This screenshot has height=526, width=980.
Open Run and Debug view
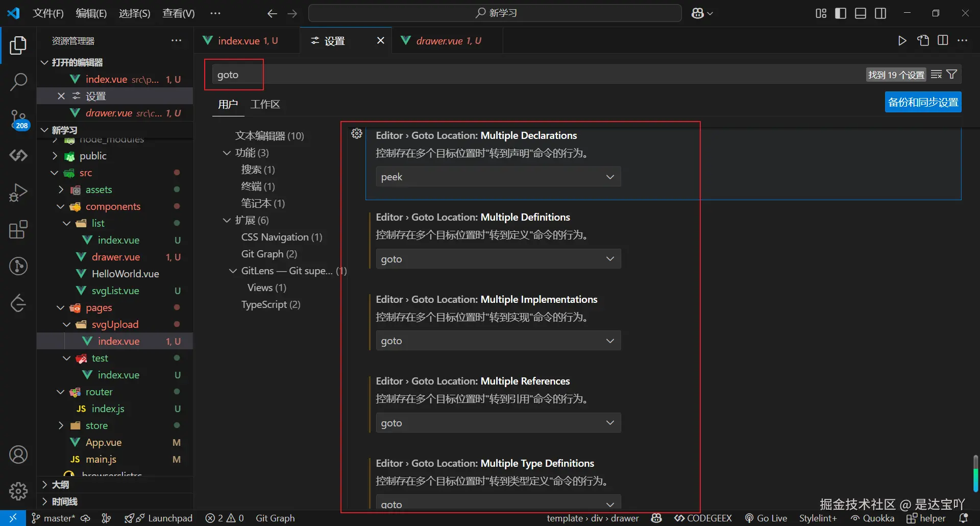click(x=18, y=193)
